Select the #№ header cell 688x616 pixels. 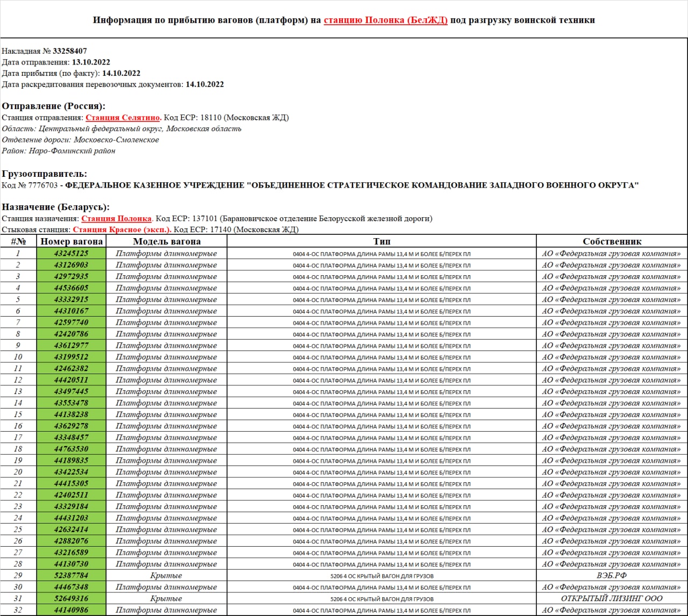(18, 241)
